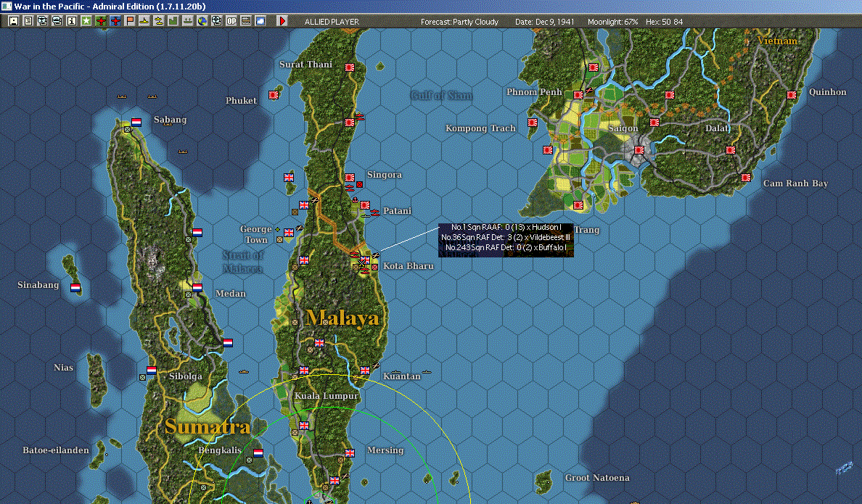
Task: Select the Dutch flag at Medan
Action: click(197, 287)
